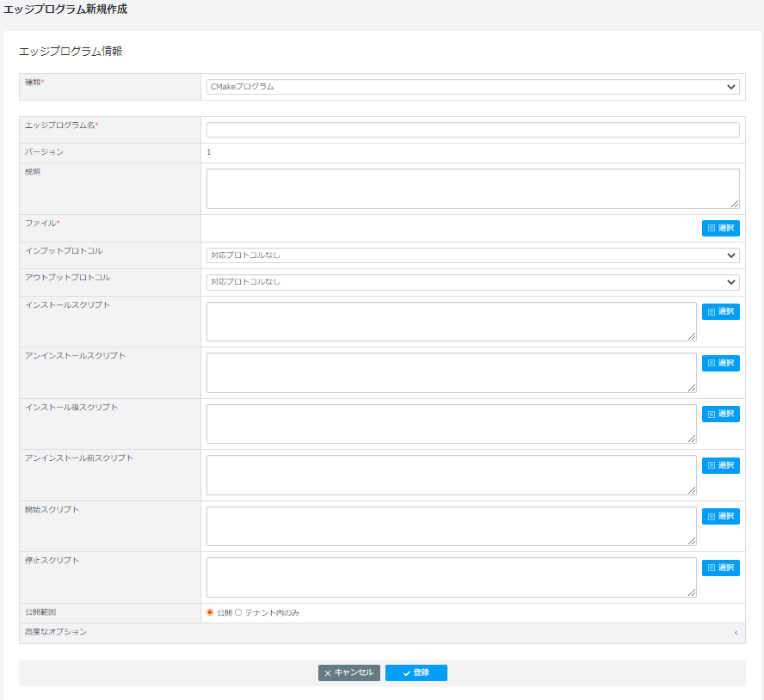Select the 公開 radio button
Viewport: 764px width, 700px height.
coord(210,612)
